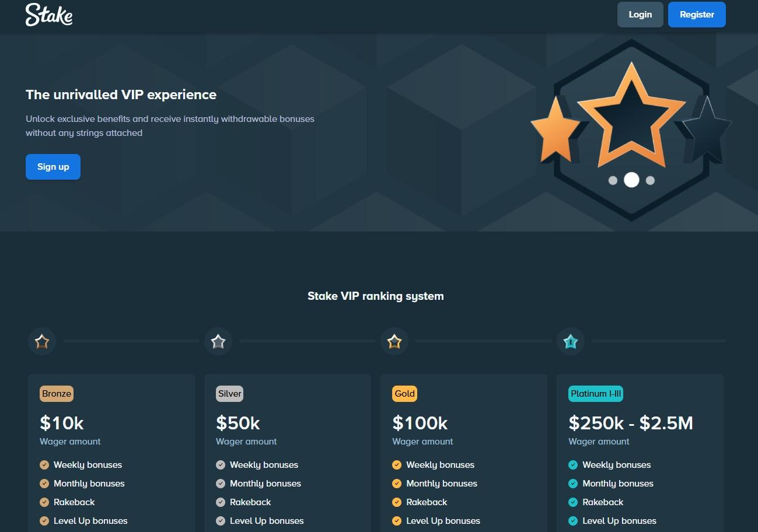
Task: Click 'Weekly bonuses' text in Bronze card
Action: coord(88,465)
